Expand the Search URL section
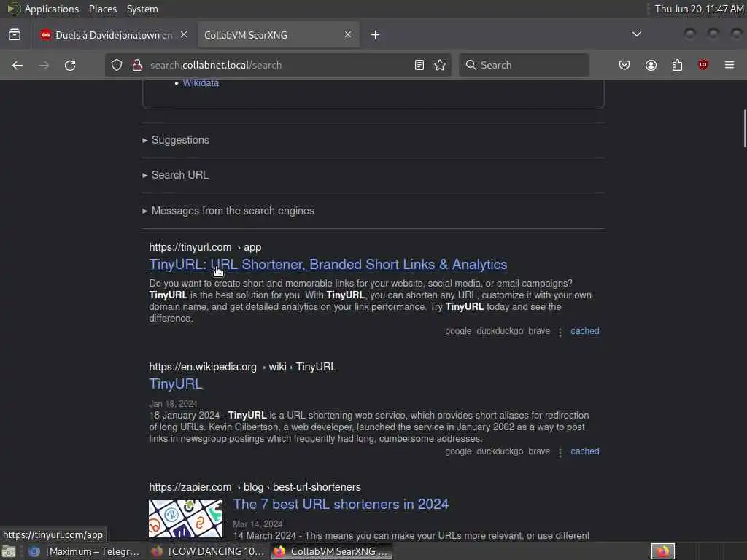Image resolution: width=747 pixels, height=560 pixels. (x=179, y=175)
